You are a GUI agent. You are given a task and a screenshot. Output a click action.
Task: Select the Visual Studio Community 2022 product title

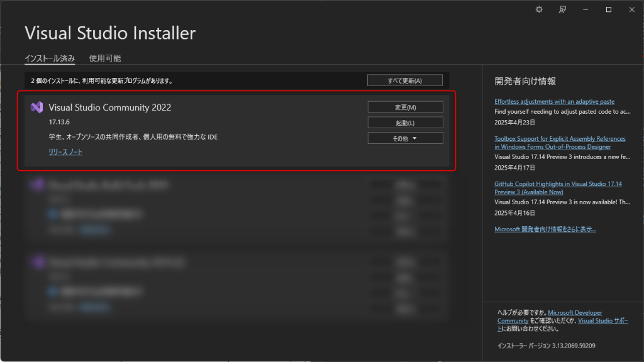[109, 107]
